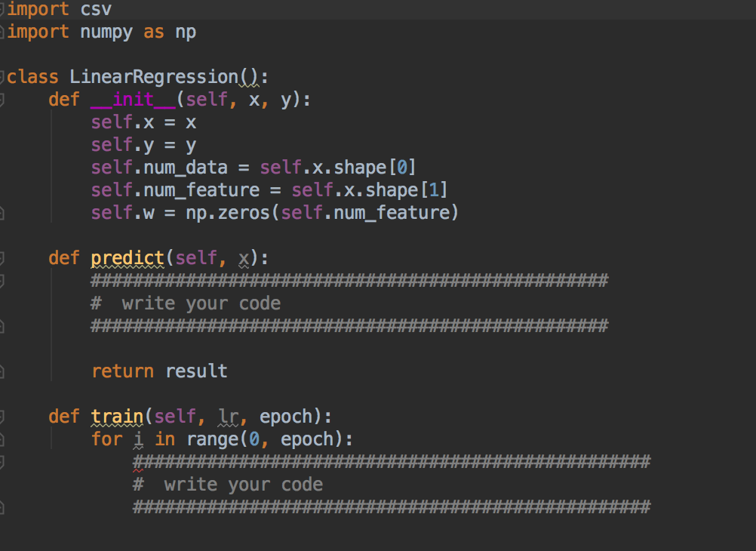Collapse the LinearRegression class fold marker
756x551 pixels.
[x=2, y=77]
